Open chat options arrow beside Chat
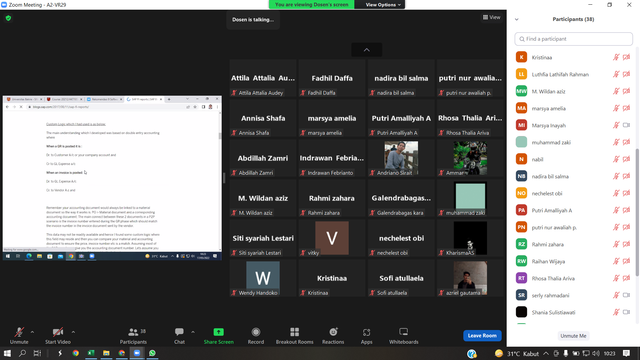Screen dimensions: 640x360 coord(193,332)
